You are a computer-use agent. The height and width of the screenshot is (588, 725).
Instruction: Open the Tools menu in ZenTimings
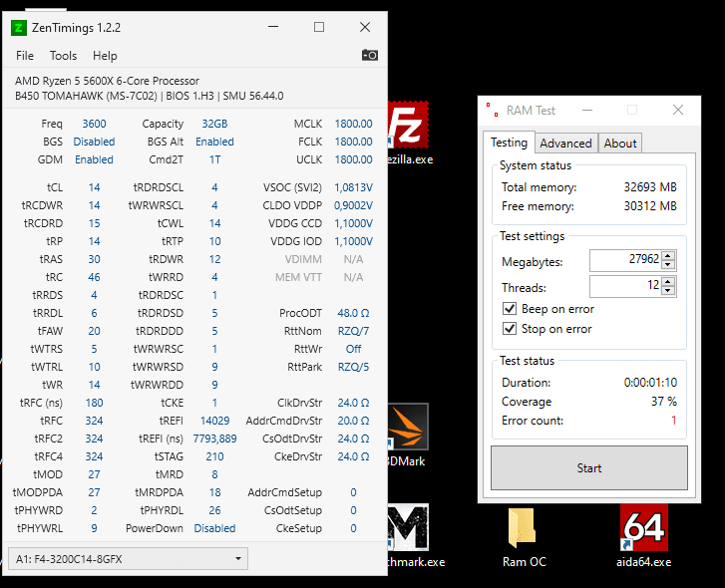pyautogui.click(x=64, y=56)
